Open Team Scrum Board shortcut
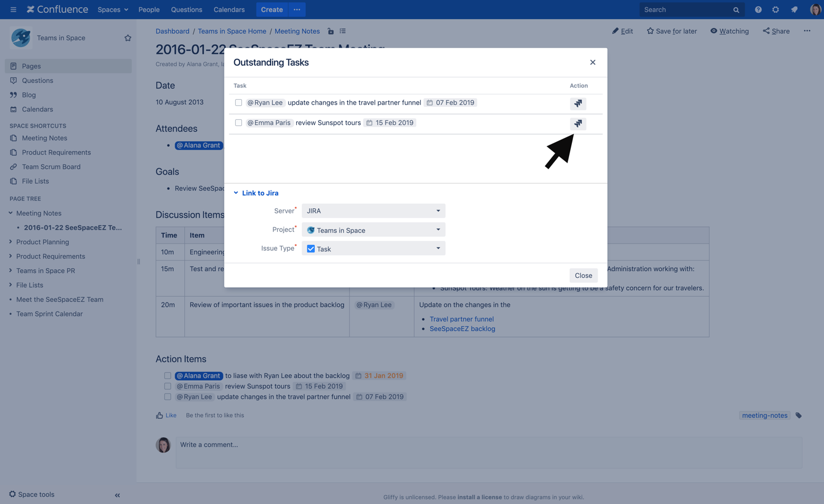This screenshot has width=824, height=504. (x=51, y=167)
